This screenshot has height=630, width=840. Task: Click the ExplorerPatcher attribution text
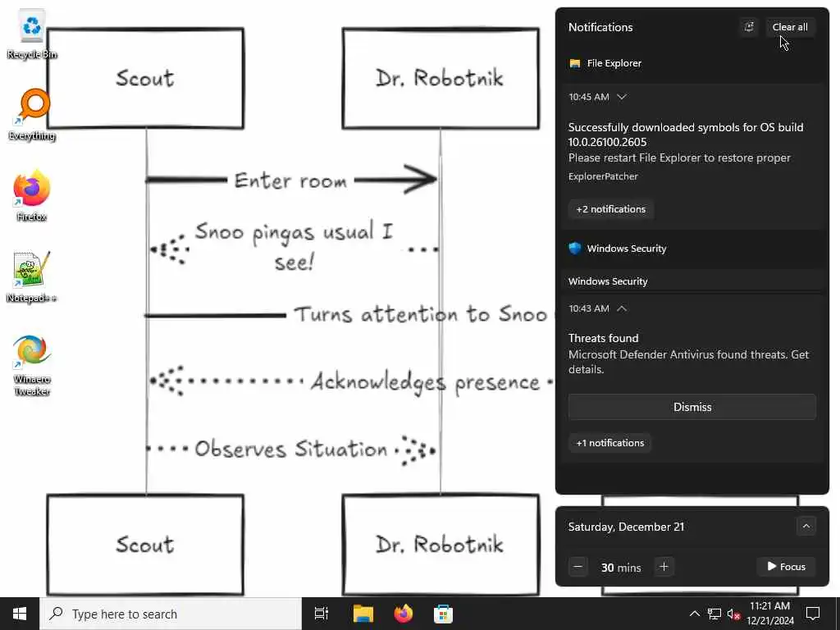coord(603,176)
